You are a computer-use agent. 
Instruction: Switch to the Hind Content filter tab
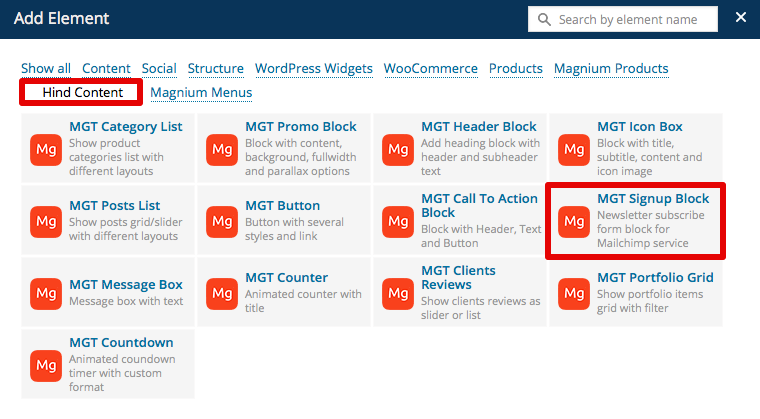click(x=82, y=93)
